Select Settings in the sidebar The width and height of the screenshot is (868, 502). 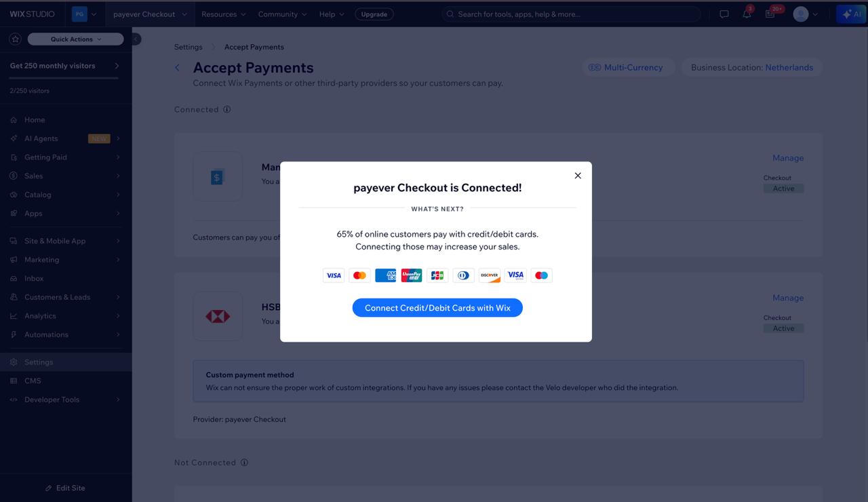[66, 362]
